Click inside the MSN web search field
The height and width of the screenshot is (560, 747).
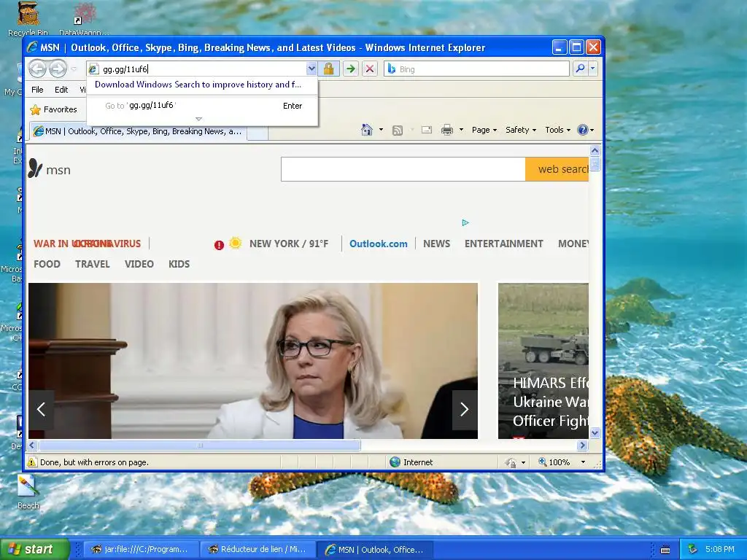click(x=403, y=169)
